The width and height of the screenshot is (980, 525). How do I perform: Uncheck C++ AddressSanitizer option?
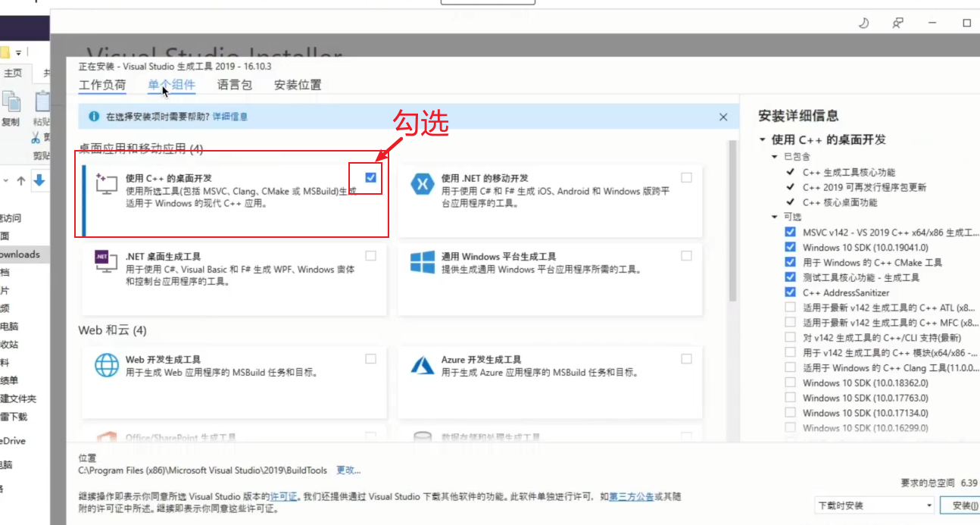791,292
